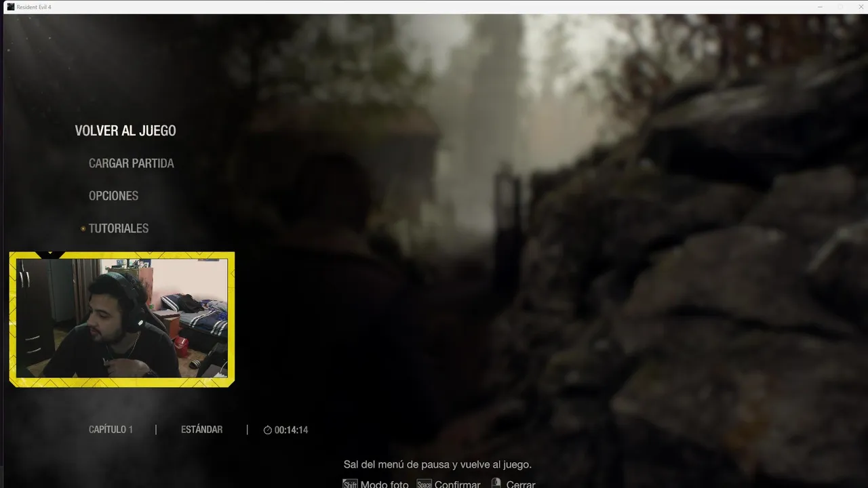Click the clock icon beside play time
Viewport: 868px width, 488px height.
coord(268,430)
